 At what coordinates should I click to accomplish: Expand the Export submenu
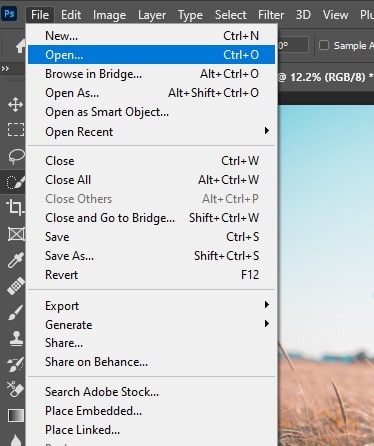tap(151, 305)
